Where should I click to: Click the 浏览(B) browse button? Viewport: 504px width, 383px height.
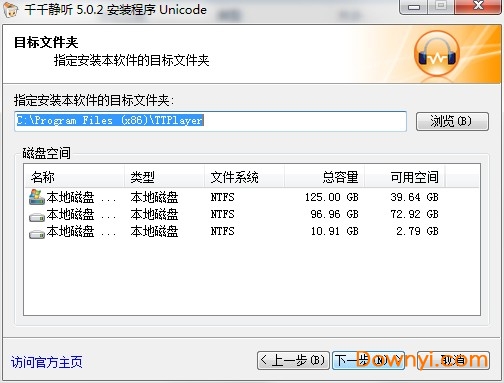[x=452, y=121]
